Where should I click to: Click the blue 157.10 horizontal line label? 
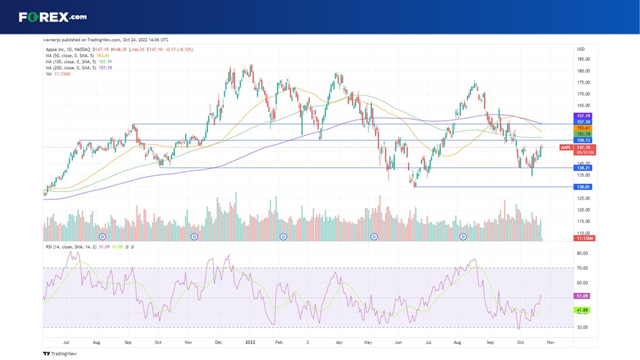point(583,122)
